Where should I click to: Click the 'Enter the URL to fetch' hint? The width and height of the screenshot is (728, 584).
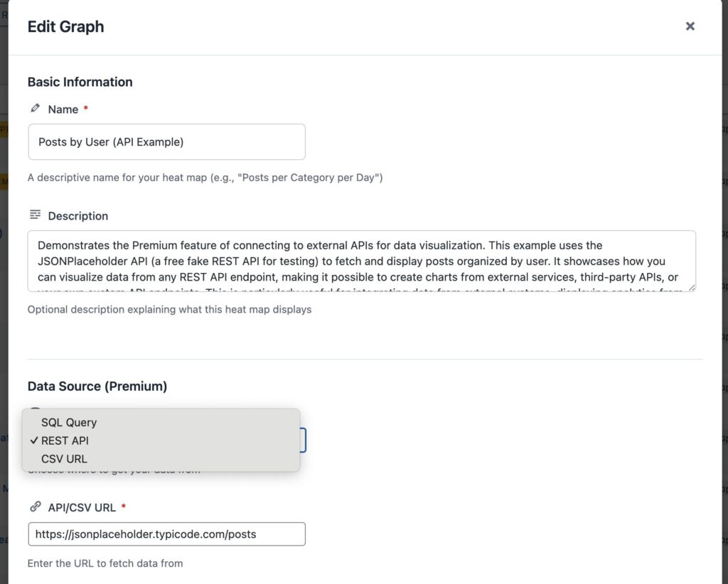coord(105,563)
